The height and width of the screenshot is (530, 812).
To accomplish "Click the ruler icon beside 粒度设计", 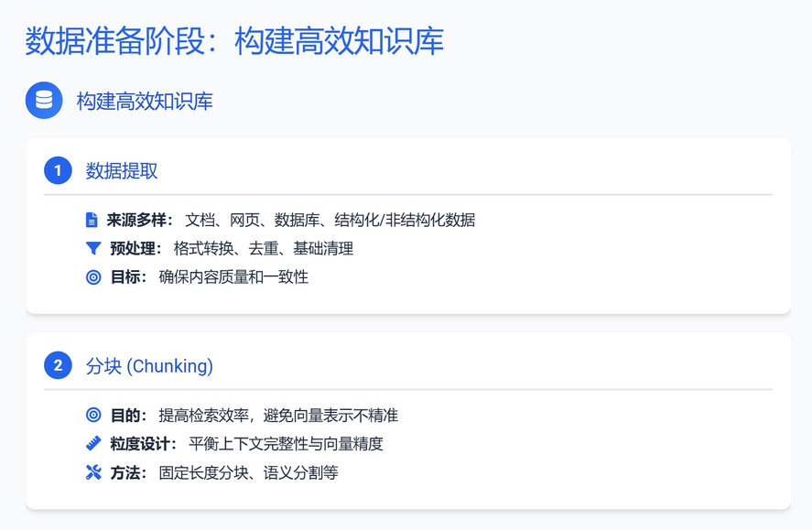I will pyautogui.click(x=93, y=444).
